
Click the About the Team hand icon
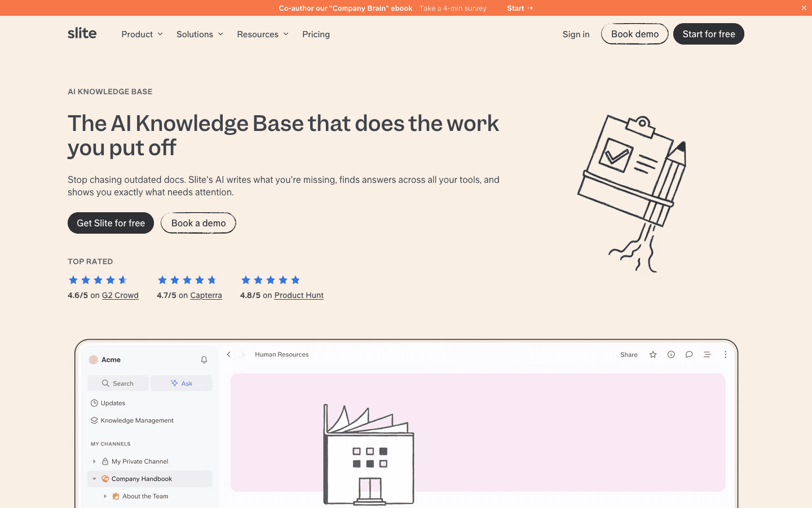(x=116, y=496)
